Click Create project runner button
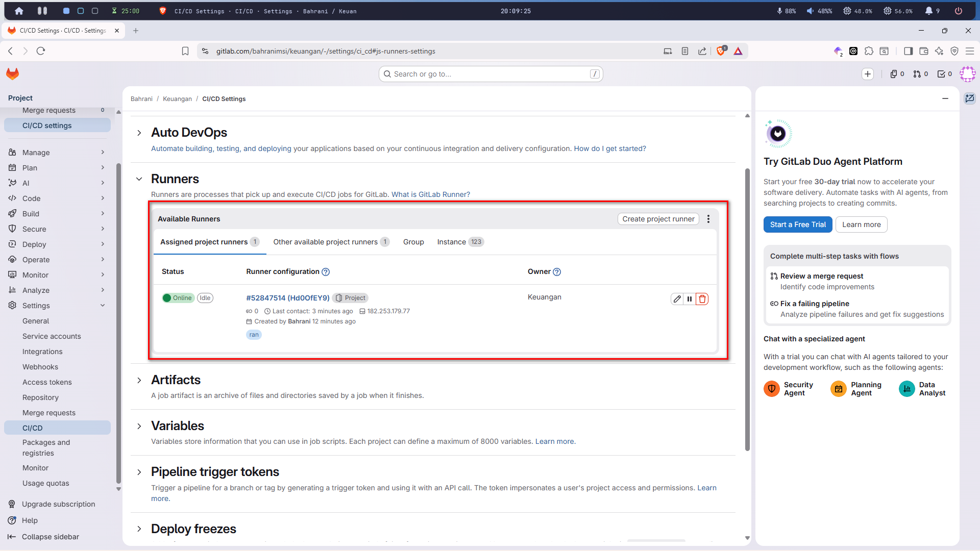The image size is (980, 551). [658, 219]
